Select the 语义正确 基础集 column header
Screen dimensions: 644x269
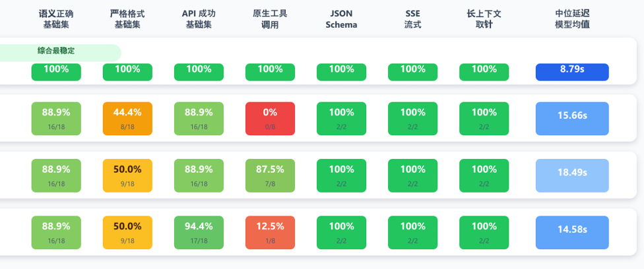click(56, 19)
